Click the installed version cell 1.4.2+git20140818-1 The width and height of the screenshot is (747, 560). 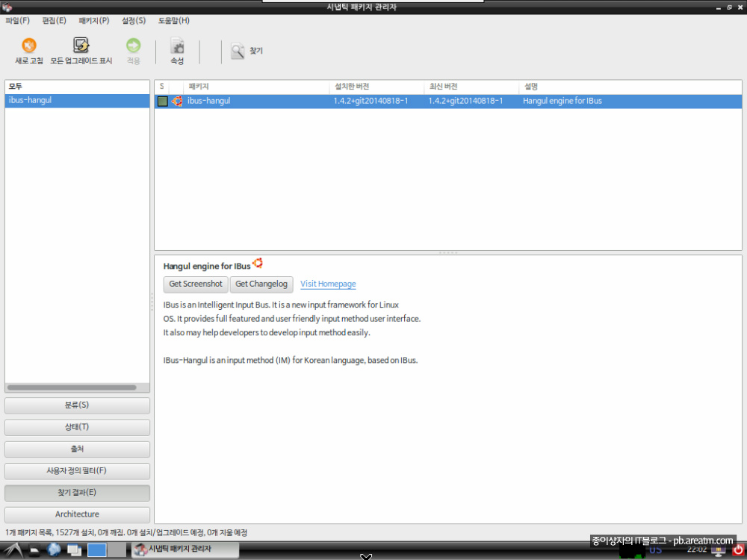(x=371, y=101)
